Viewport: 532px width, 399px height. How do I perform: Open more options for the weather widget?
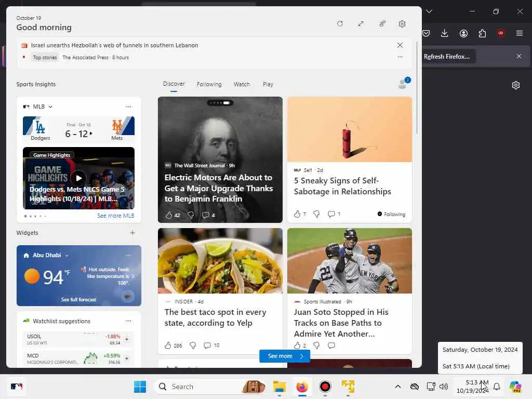[x=128, y=255]
